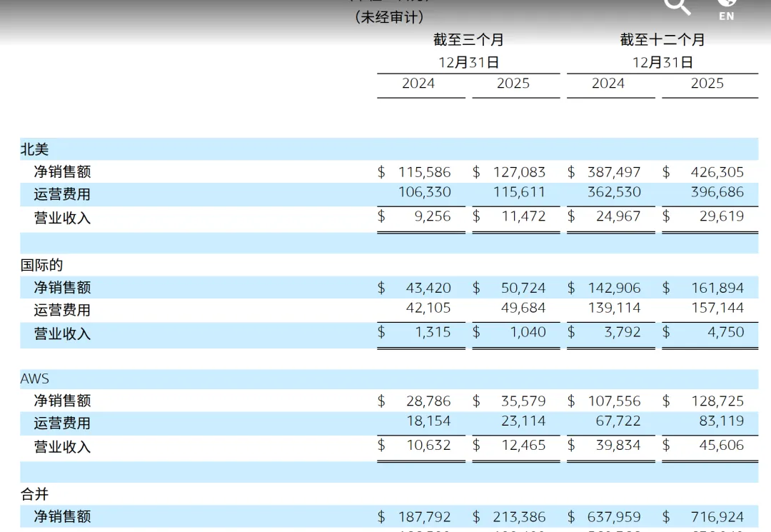Viewport: 771px width, 532px height.
Task: Click the 2025 column header under 截至三个月
Action: click(515, 84)
